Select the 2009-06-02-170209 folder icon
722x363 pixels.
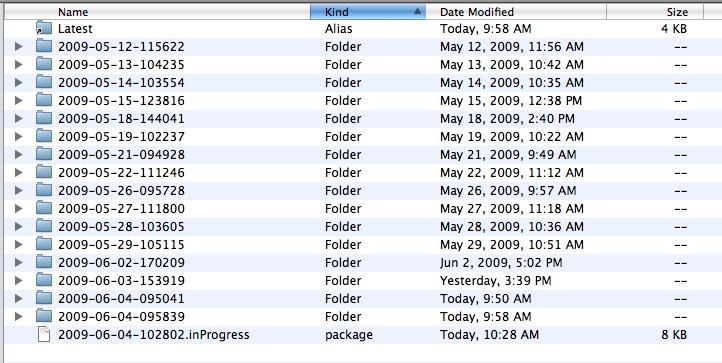click(x=44, y=262)
